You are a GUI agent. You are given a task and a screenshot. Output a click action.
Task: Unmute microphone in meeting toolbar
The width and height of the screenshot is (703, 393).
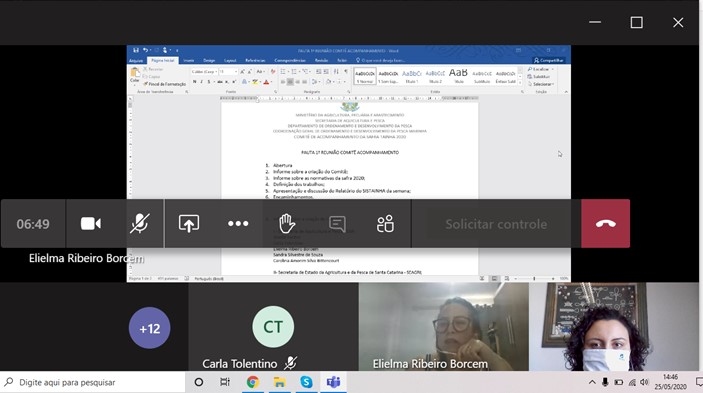tap(139, 224)
